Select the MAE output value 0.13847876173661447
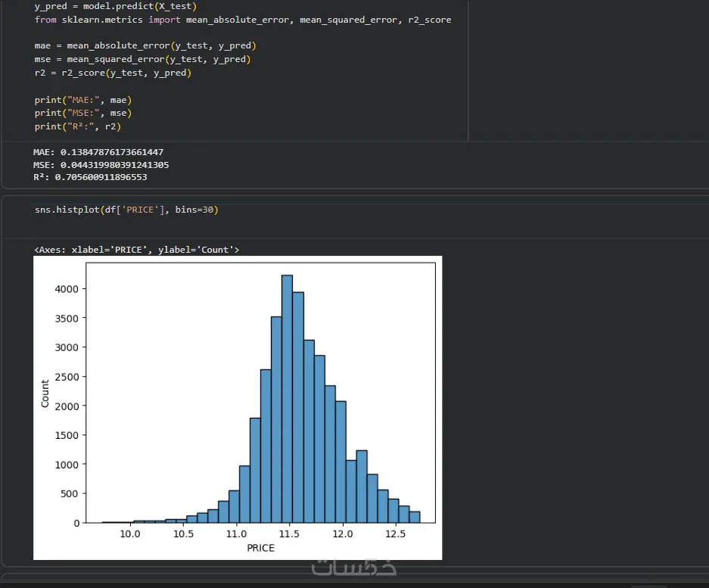 [112, 152]
